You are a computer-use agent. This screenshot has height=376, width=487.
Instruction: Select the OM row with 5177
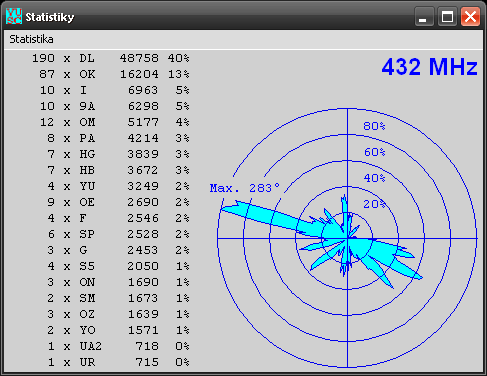tap(115, 122)
